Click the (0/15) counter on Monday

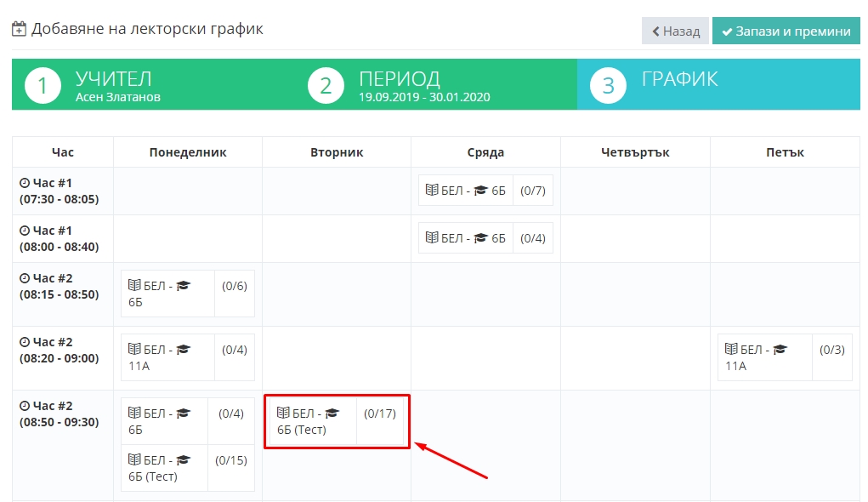[231, 460]
